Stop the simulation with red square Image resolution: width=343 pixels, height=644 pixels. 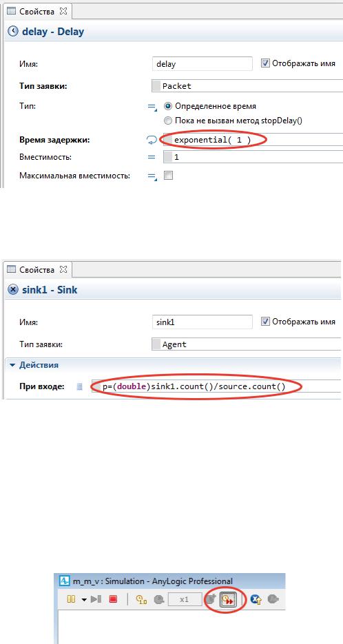pyautogui.click(x=113, y=599)
